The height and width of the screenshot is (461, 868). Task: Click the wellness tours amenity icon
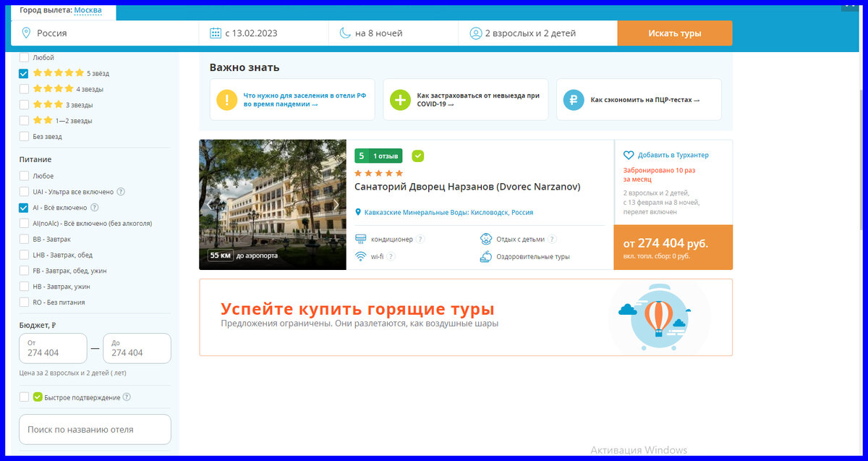point(486,256)
